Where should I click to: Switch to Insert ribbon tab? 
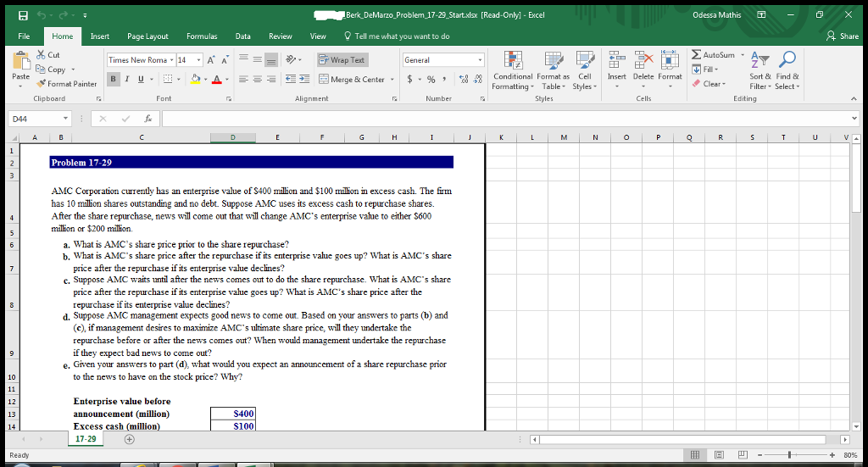100,36
